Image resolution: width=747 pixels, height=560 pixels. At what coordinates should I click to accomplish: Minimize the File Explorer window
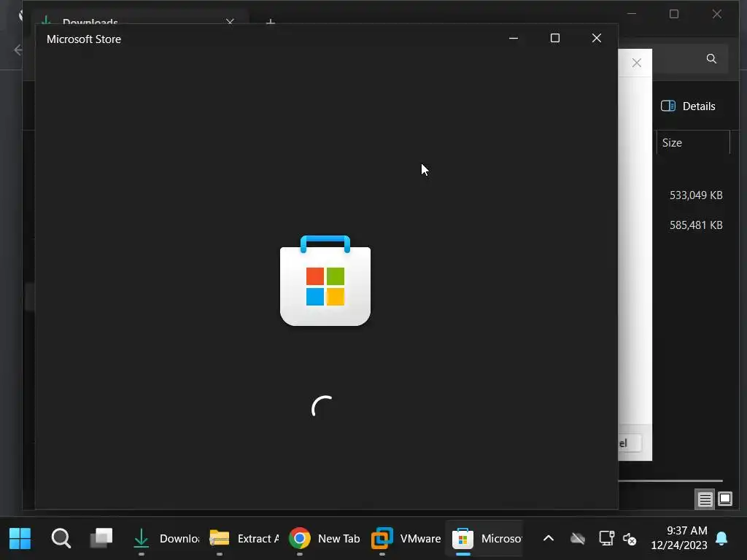[632, 14]
